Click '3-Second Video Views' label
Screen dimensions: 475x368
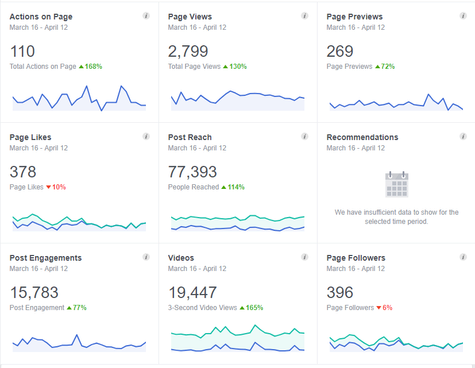(x=203, y=308)
